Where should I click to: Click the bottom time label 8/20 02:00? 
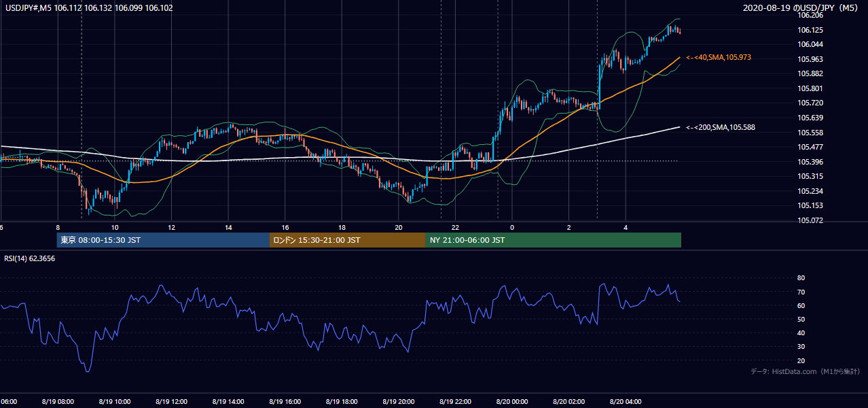point(569,402)
